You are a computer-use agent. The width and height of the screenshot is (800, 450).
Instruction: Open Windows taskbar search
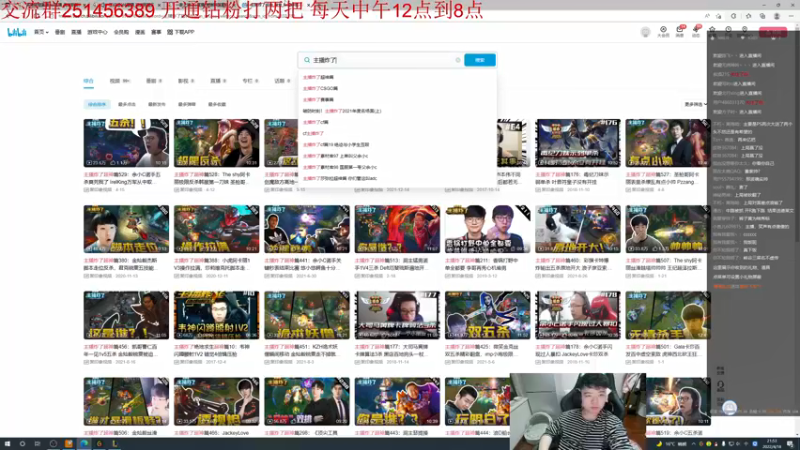coord(22,444)
